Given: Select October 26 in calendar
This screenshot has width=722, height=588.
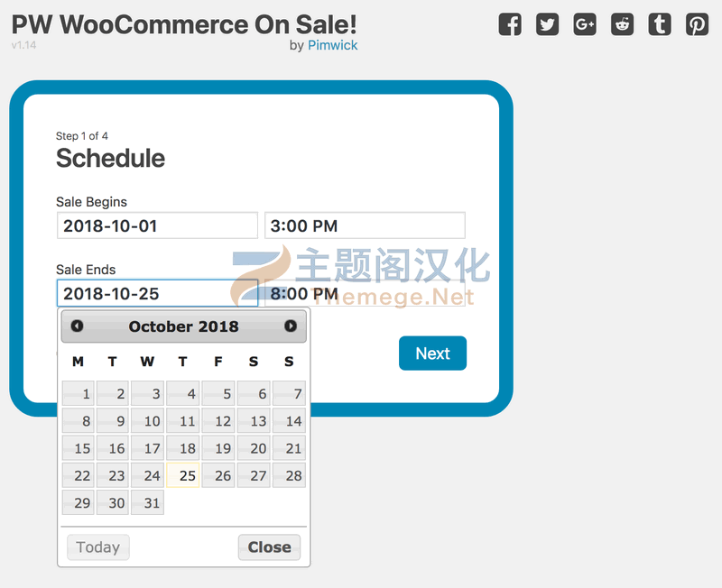Looking at the screenshot, I should click(218, 475).
